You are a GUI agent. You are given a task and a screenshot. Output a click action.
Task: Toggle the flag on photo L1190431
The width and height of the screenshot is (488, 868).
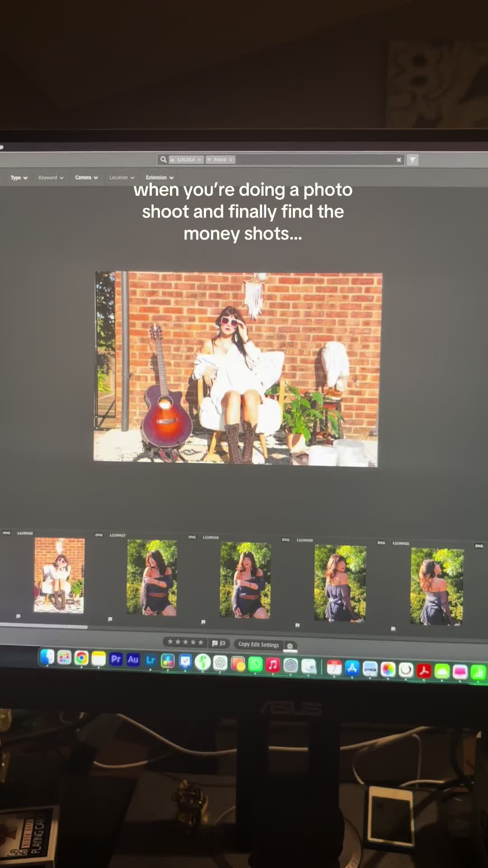[393, 629]
